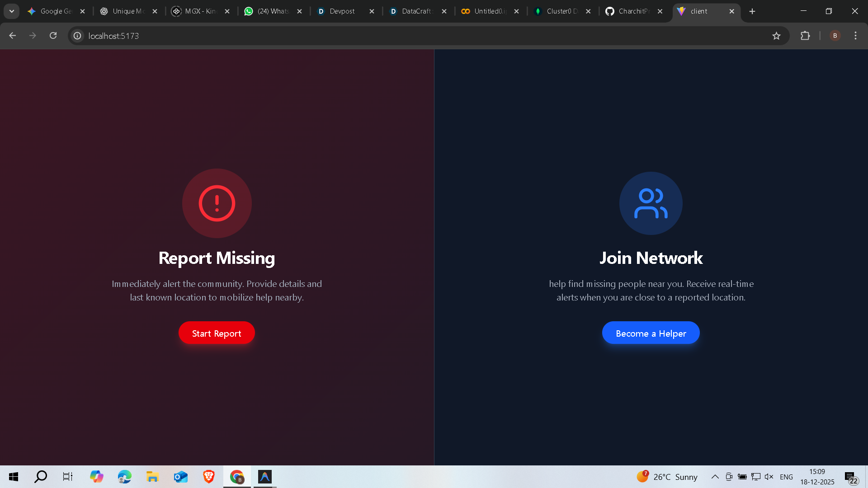Open Chrome's three-dot menu
868x488 pixels.
(x=855, y=36)
